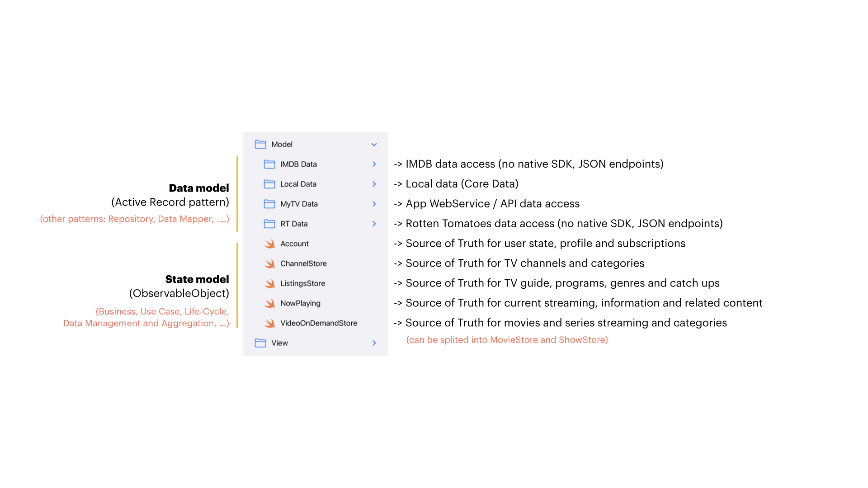This screenshot has width=868, height=488.
Task: Click the NowPlaying Swift file icon
Action: click(270, 304)
